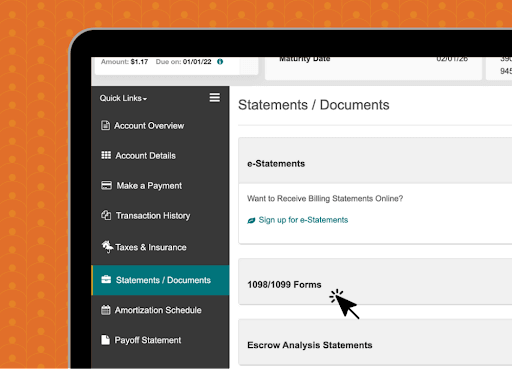Click the Transaction History copy icon

pyautogui.click(x=106, y=215)
